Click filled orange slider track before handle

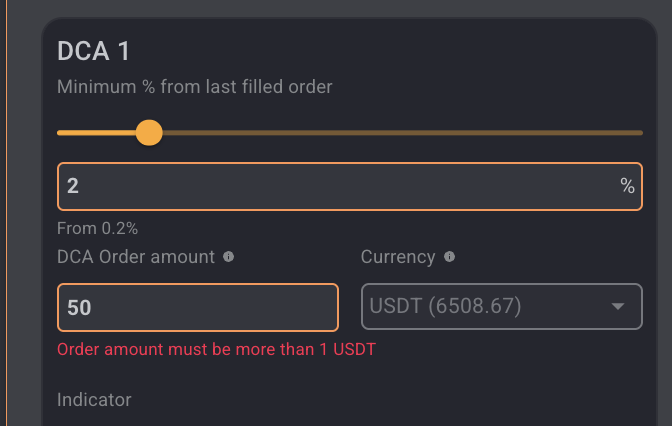click(96, 133)
